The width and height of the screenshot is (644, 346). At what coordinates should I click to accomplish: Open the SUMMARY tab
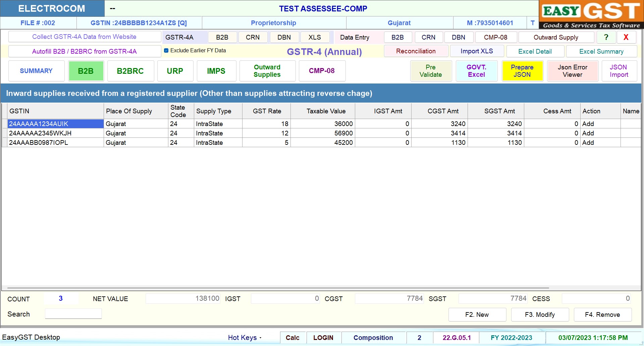[x=36, y=71]
